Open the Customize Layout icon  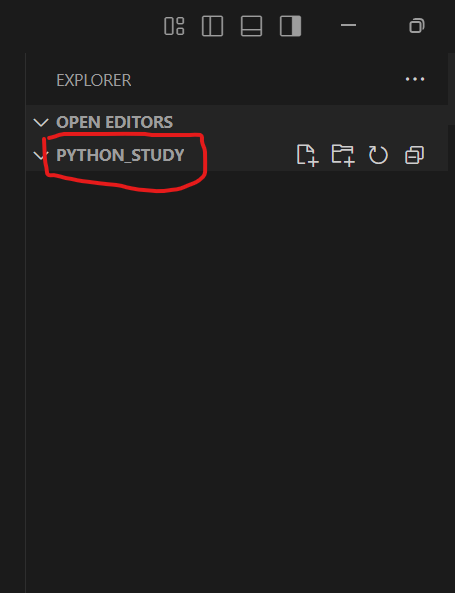coord(174,26)
